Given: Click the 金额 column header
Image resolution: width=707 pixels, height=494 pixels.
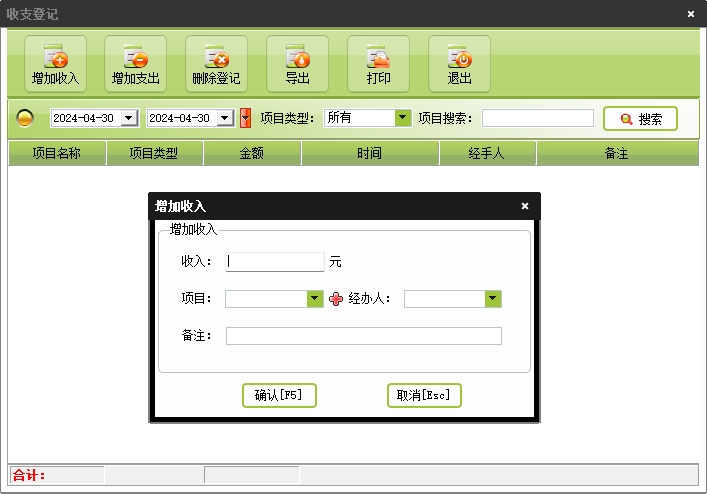Looking at the screenshot, I should pos(252,153).
